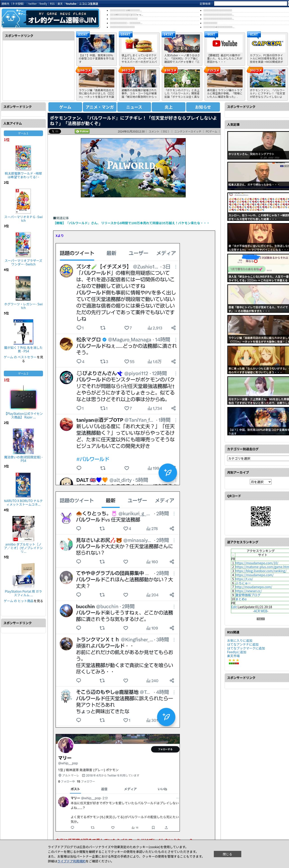
Task: Open the twitter link in top bar
Action: click(32, 4)
